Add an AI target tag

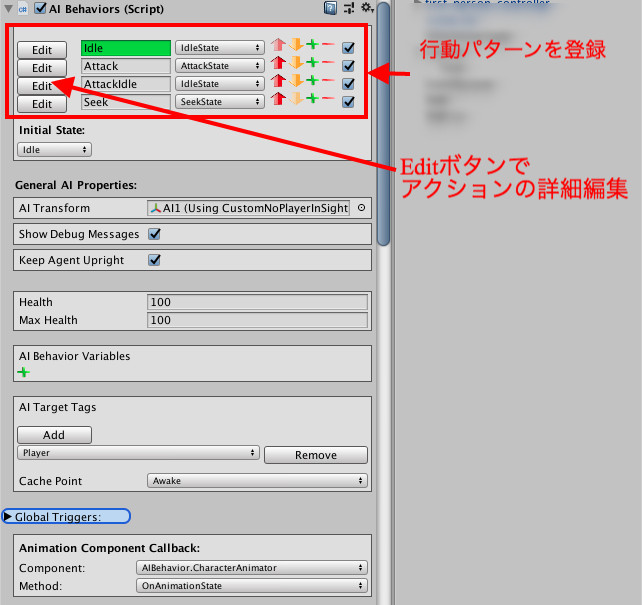tap(54, 435)
